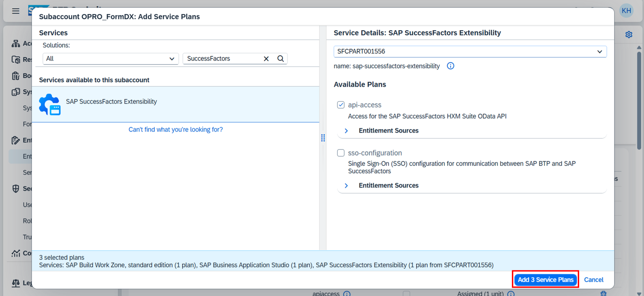Select the SAP SuccessFactors Extensibility service icon

coord(50,104)
